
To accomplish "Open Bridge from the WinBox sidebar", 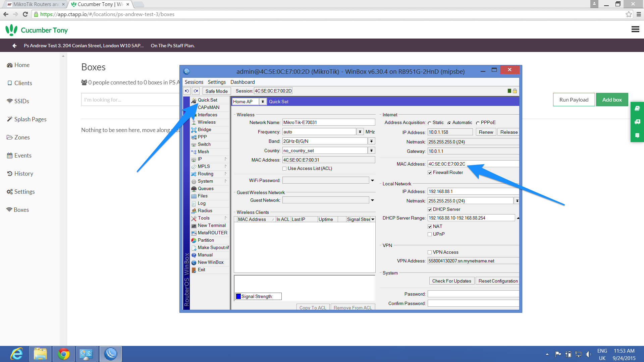I will (204, 129).
